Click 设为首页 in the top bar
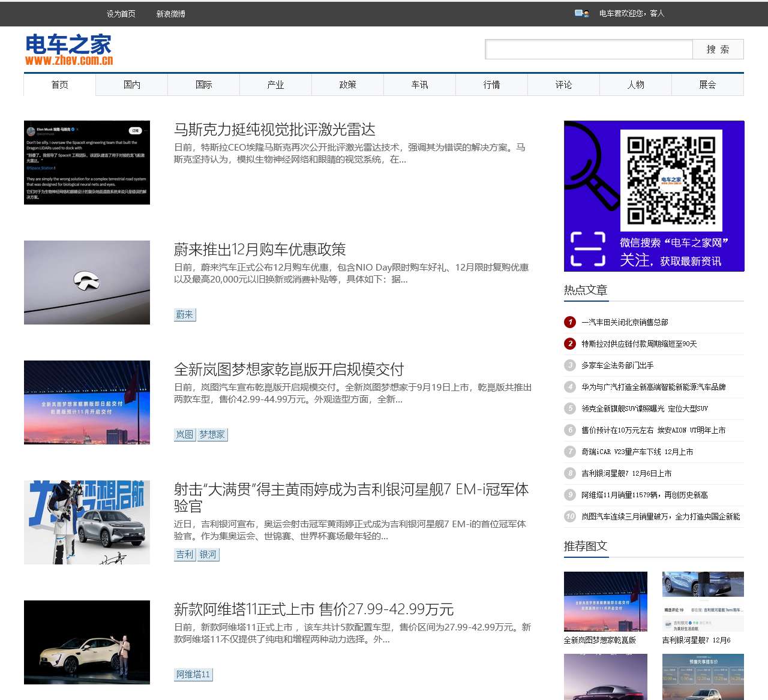 click(121, 14)
